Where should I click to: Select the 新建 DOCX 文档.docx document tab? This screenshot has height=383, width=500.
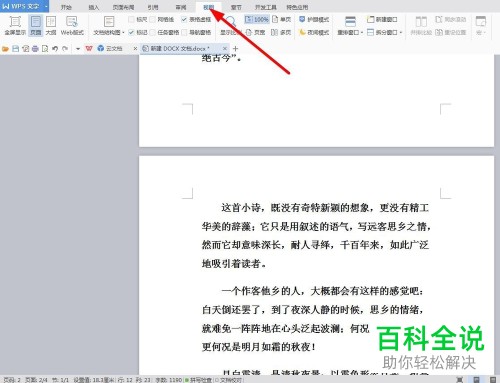pyautogui.click(x=180, y=49)
